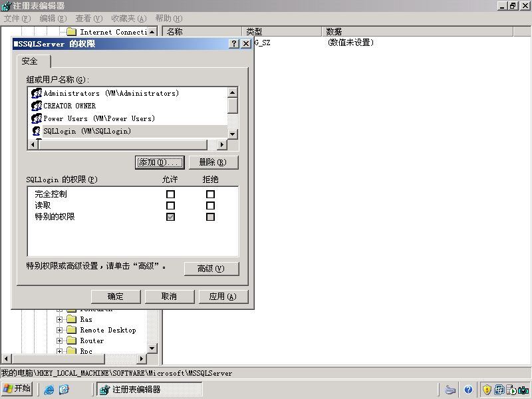532x399 pixels.
Task: Click the Rpc folder icon
Action: pyautogui.click(x=72, y=350)
